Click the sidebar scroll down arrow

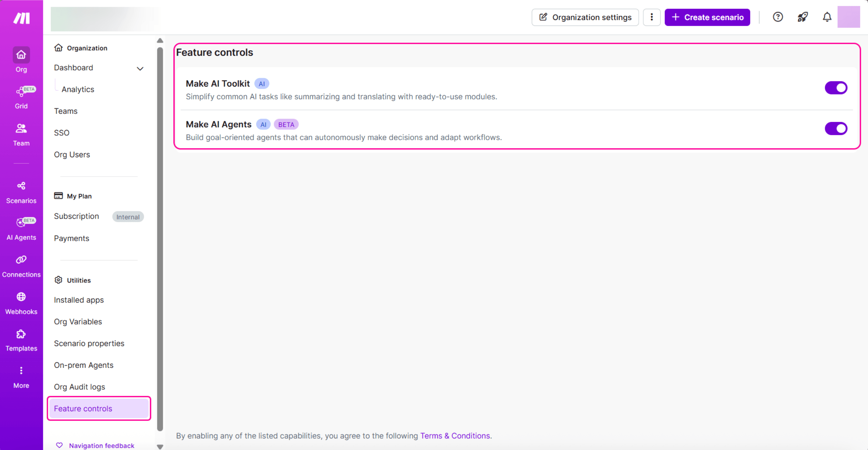160,446
